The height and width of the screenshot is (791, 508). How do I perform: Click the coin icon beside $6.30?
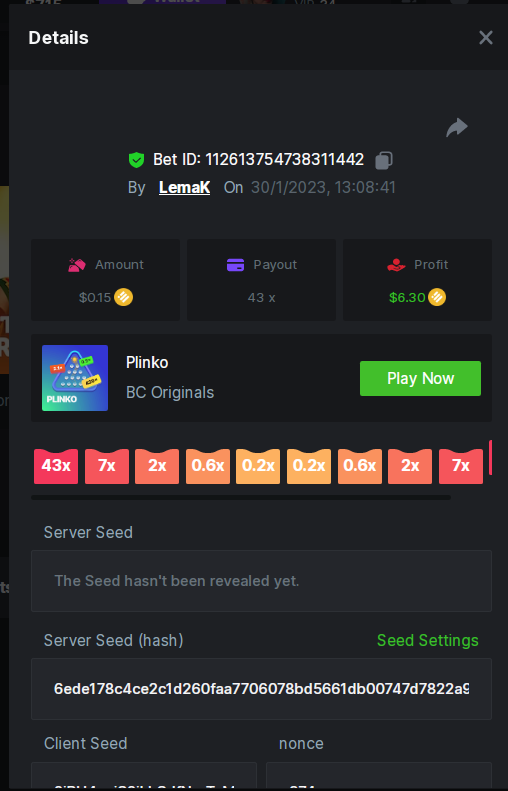[437, 297]
